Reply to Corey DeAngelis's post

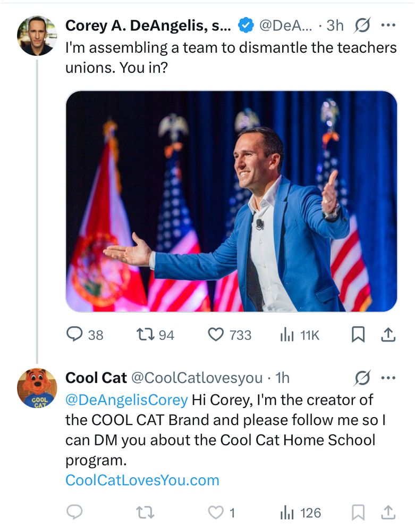74,334
